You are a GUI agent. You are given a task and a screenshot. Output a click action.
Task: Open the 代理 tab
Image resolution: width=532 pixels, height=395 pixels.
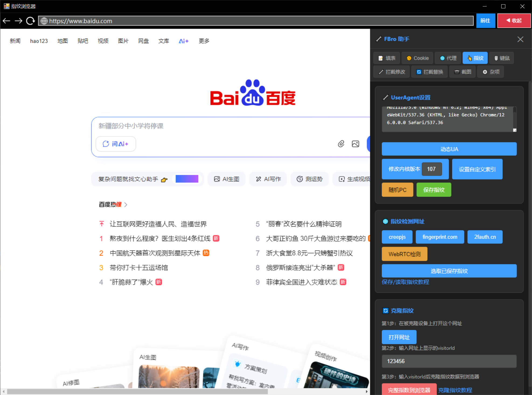tap(448, 58)
